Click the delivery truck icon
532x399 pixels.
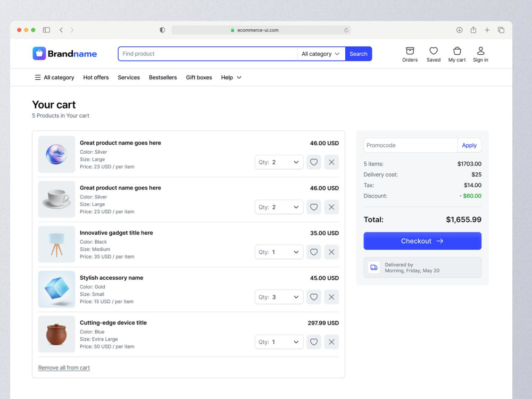[x=374, y=268]
